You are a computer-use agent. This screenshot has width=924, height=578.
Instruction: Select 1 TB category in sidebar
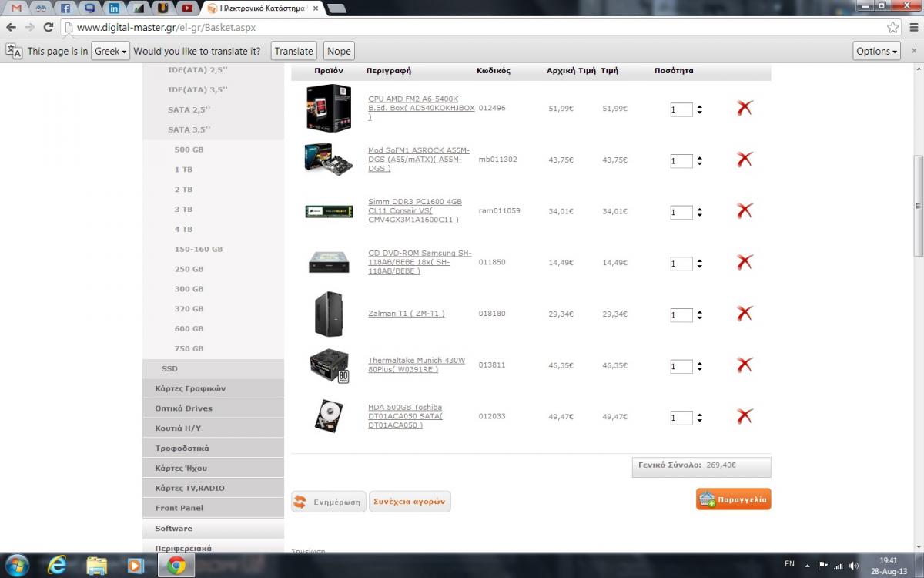click(x=183, y=170)
